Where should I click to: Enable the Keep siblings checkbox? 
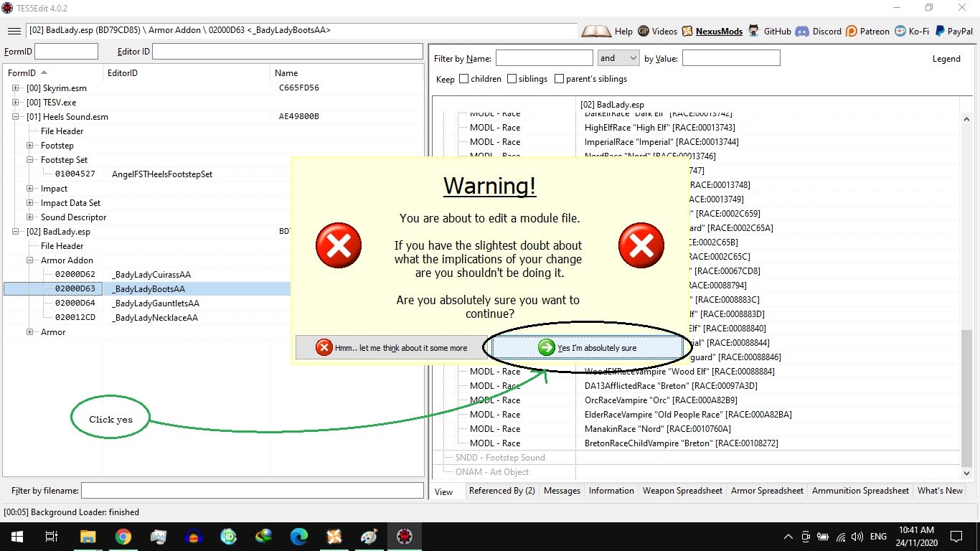(512, 79)
